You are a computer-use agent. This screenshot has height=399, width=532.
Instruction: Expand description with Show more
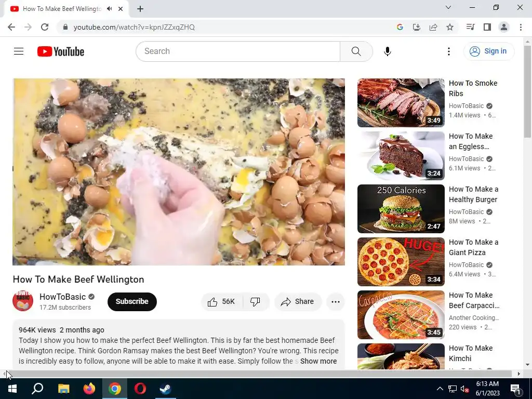(x=318, y=361)
